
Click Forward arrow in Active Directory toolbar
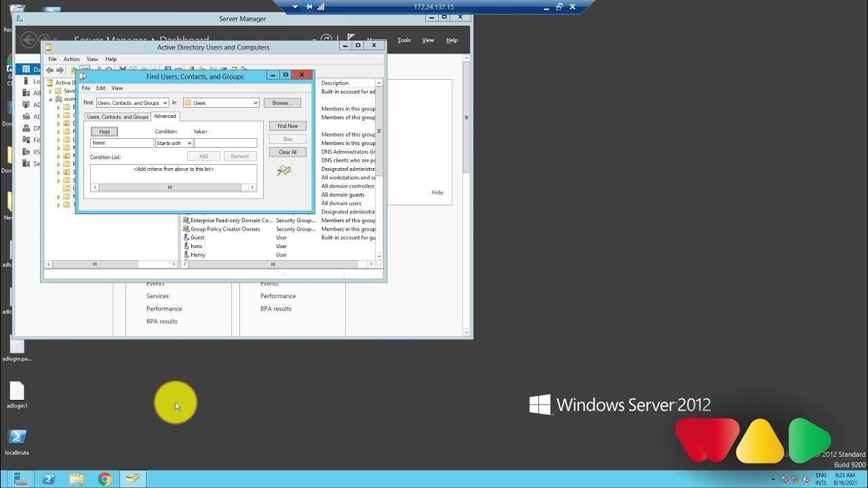[x=60, y=70]
